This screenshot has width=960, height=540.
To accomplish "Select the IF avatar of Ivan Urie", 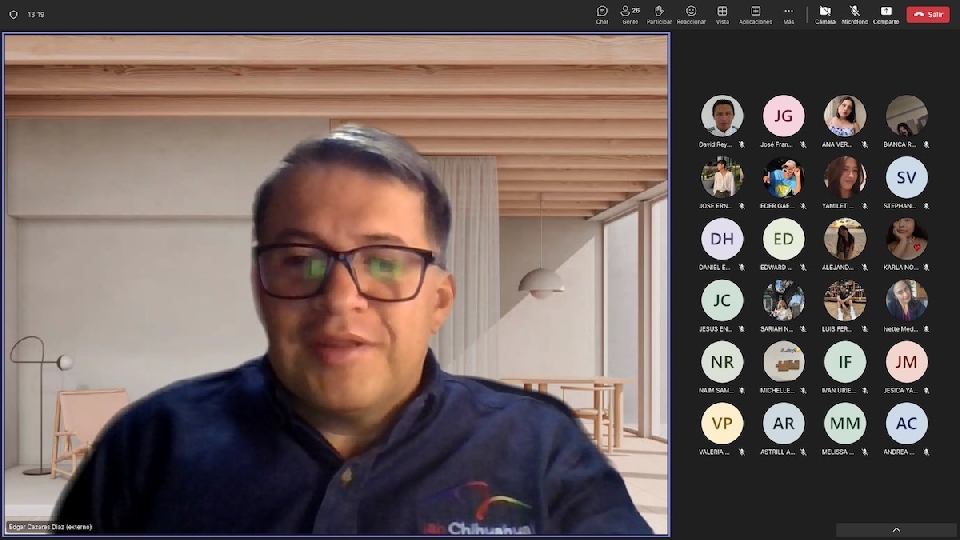I will pyautogui.click(x=845, y=362).
